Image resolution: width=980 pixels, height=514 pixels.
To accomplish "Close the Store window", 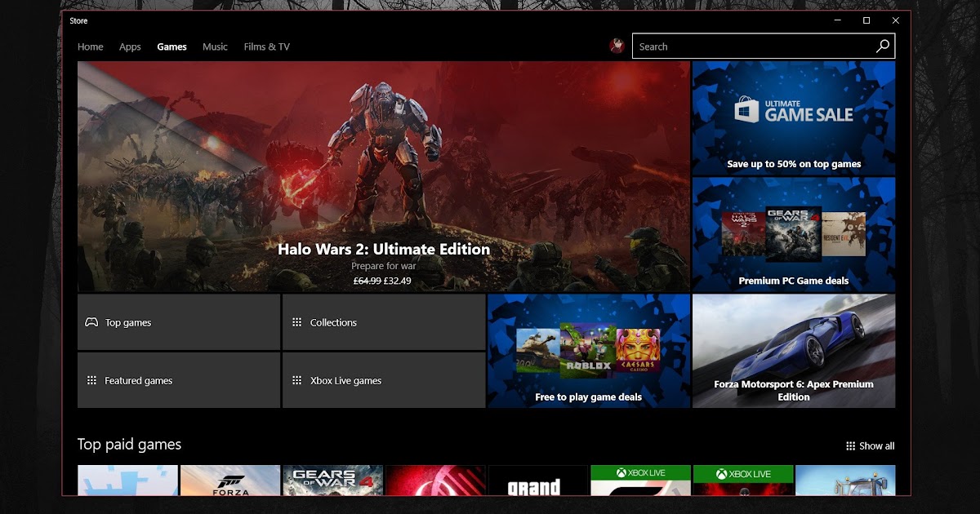I will click(896, 20).
